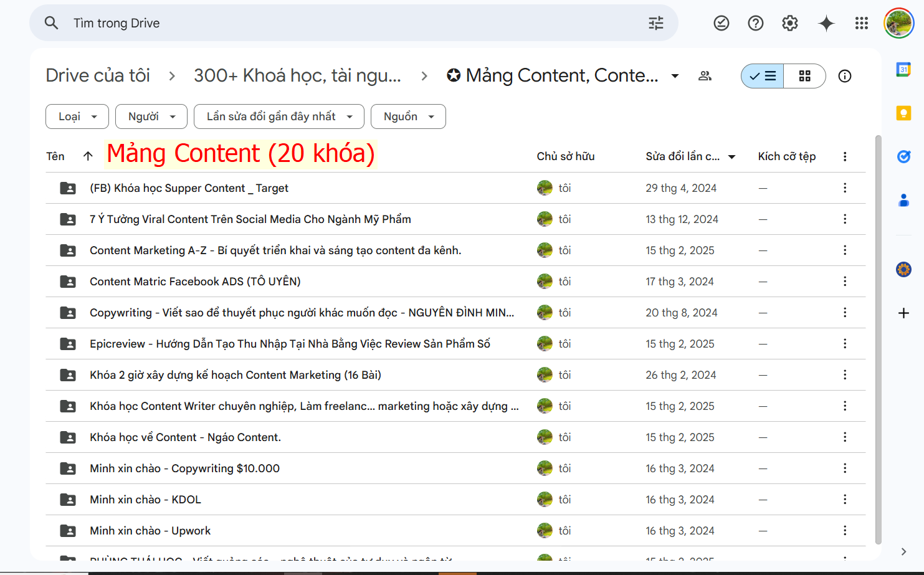
Task: Click the Kích cỡ tệp column header
Action: [x=787, y=156]
